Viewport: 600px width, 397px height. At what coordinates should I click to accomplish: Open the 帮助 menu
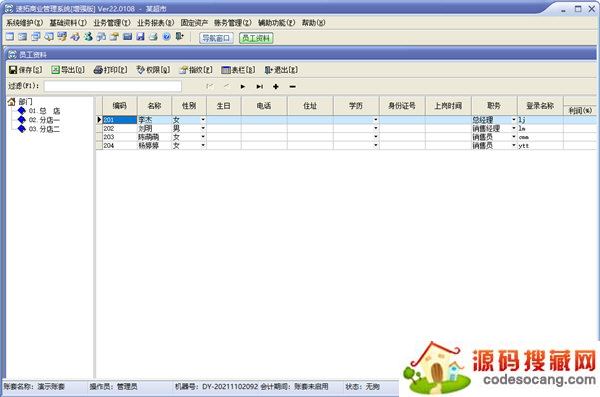(x=313, y=23)
